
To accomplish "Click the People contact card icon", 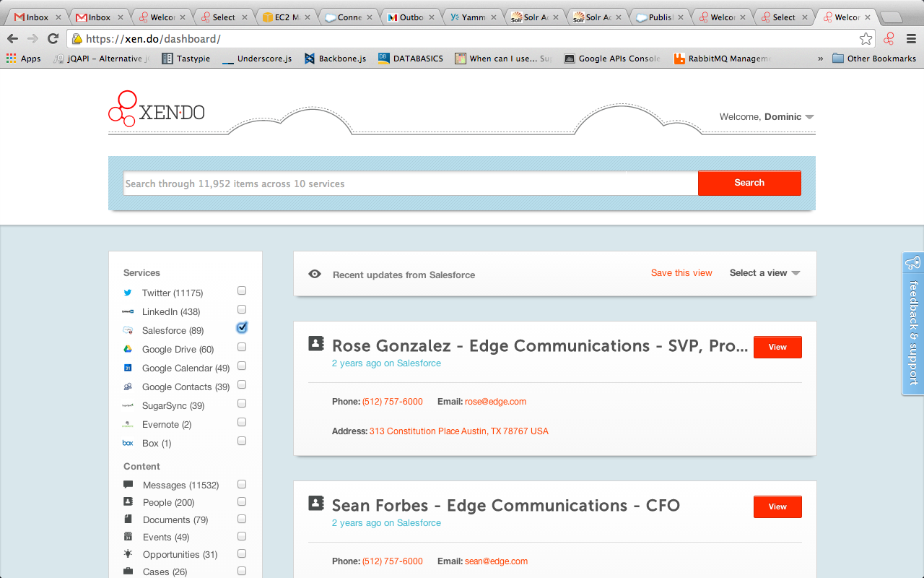I will click(128, 502).
